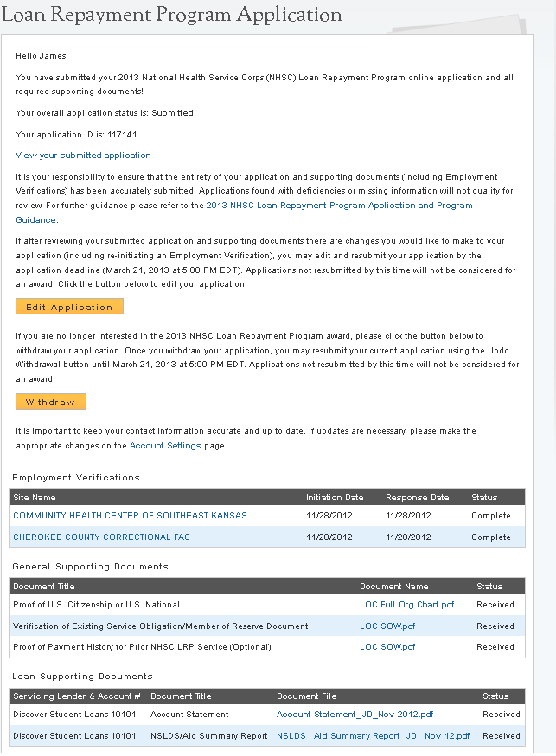Screen dimensions: 556x756
Task: Click the Response Date column header
Action: click(417, 498)
